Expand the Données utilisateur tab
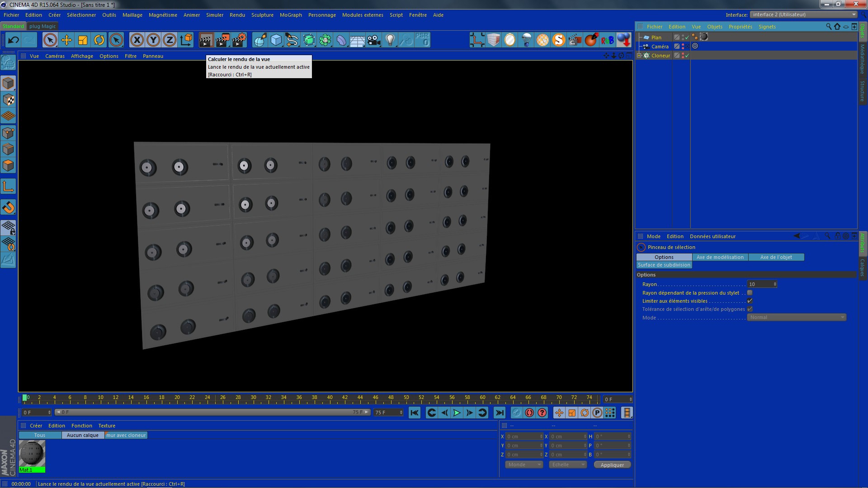This screenshot has width=868, height=488. pos(712,237)
